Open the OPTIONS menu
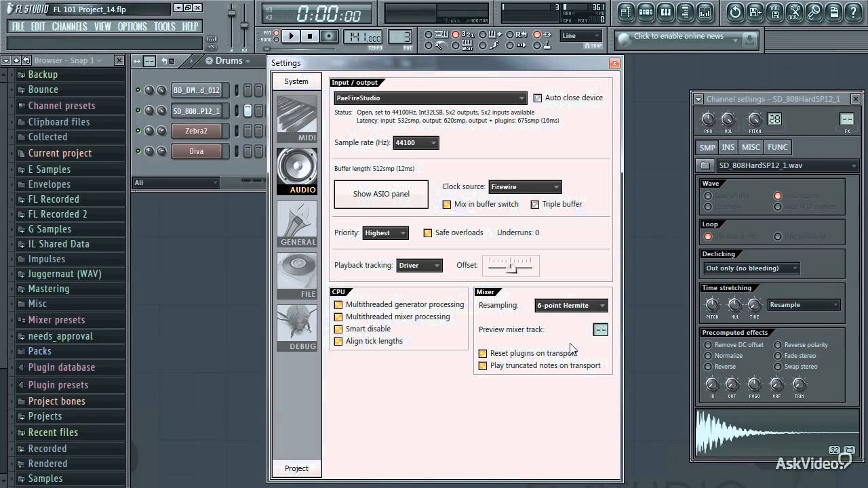Image resolution: width=868 pixels, height=488 pixels. point(132,26)
